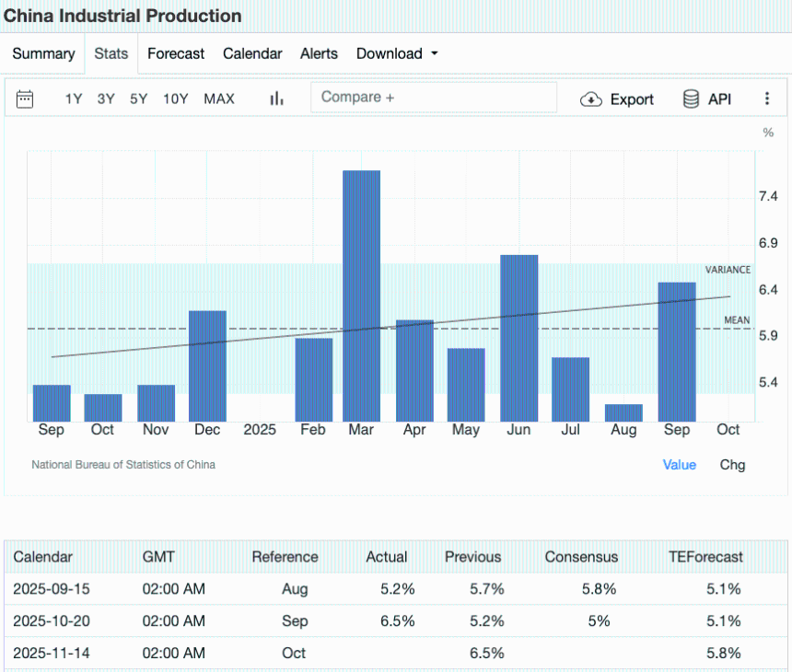Screen dimensions: 792x672
Task: Open the Alerts tab
Action: pyautogui.click(x=319, y=53)
